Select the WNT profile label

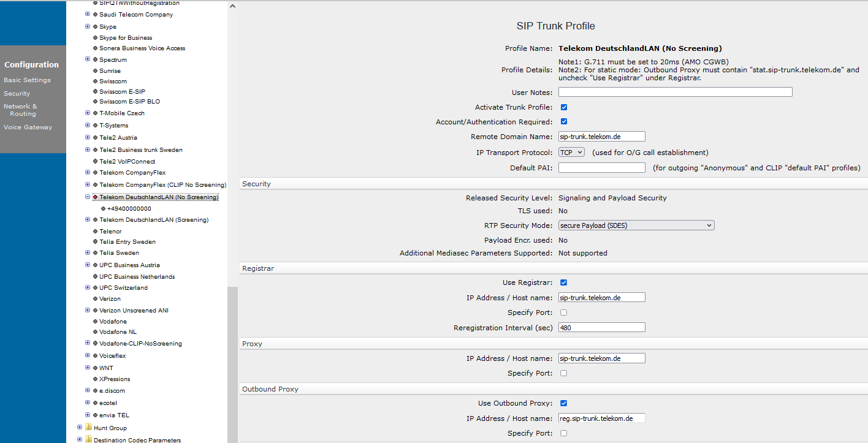click(106, 368)
